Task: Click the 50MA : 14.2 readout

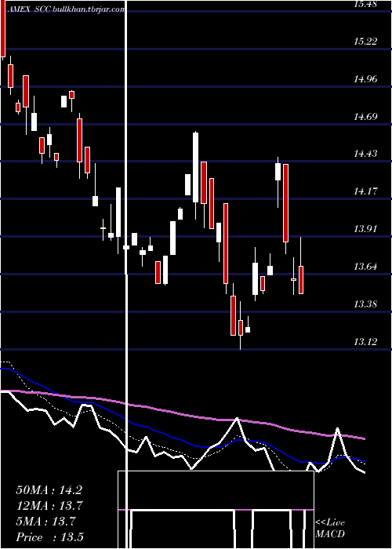Action: (49, 490)
